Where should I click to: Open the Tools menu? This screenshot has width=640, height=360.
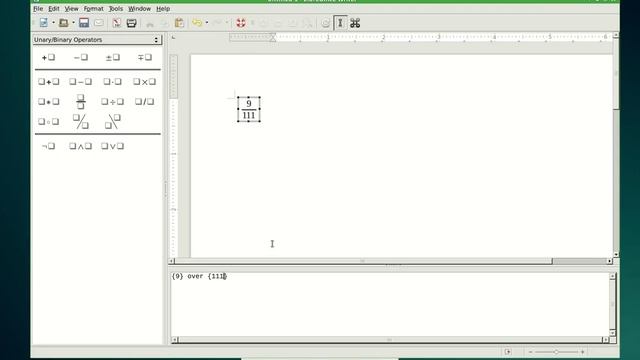point(116,9)
